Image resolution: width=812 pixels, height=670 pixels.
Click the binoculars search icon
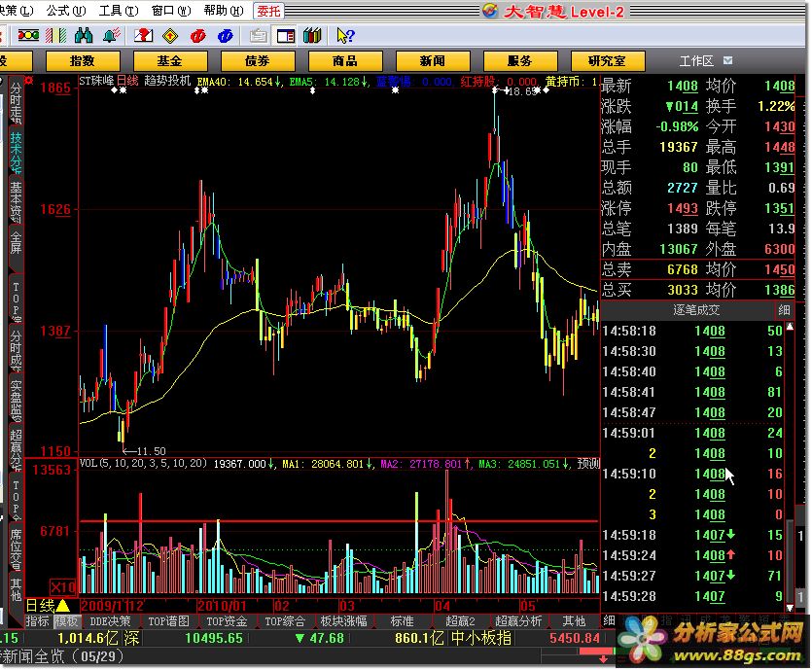coord(84,36)
